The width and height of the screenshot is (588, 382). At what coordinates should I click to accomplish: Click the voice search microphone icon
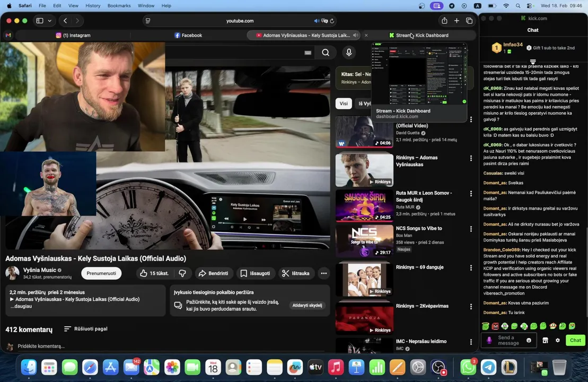coord(349,53)
